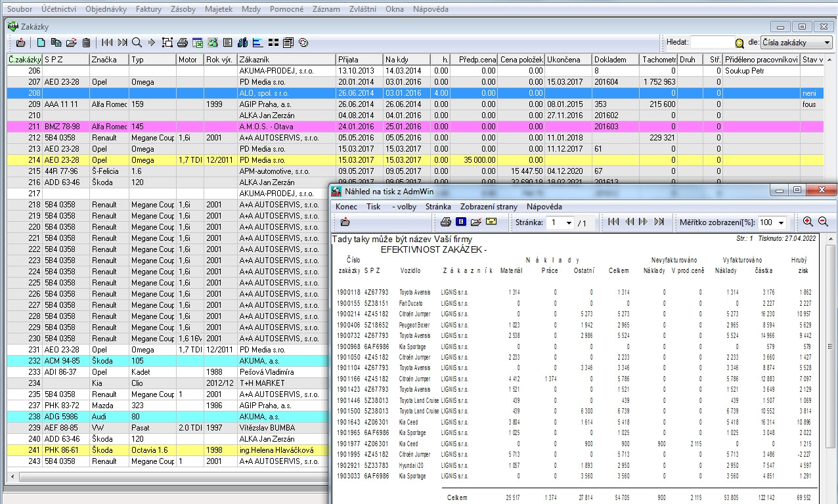Click the horizontal bars icon in Zakázky toolbar

tap(258, 43)
